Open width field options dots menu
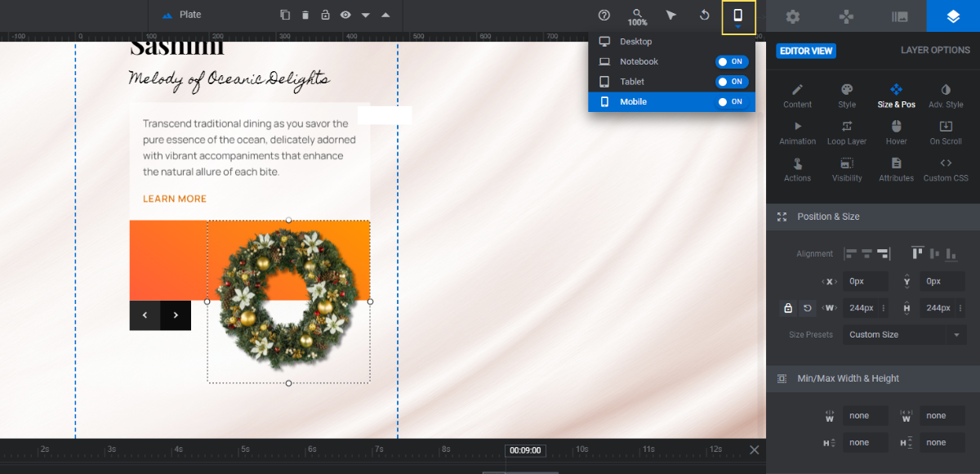Image resolution: width=980 pixels, height=474 pixels. click(884, 308)
